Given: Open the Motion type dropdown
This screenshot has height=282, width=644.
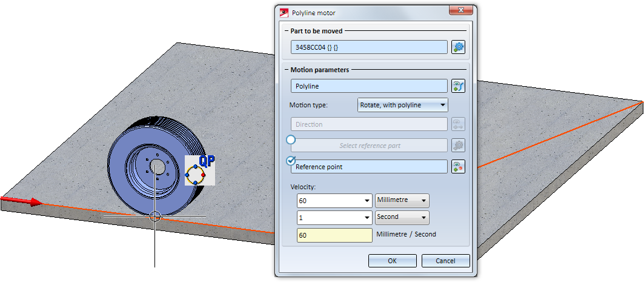Looking at the screenshot, I should click(402, 105).
